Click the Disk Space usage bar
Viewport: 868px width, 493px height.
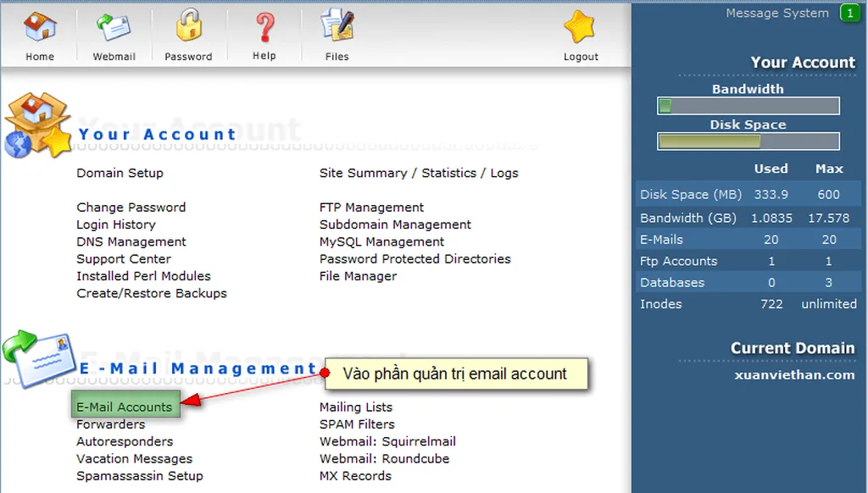(748, 141)
